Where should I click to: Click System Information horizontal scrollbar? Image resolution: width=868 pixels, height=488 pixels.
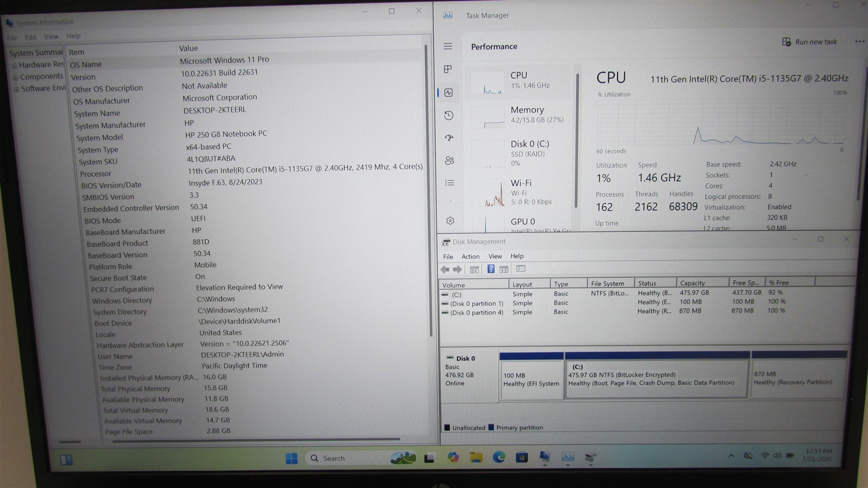[255, 440]
